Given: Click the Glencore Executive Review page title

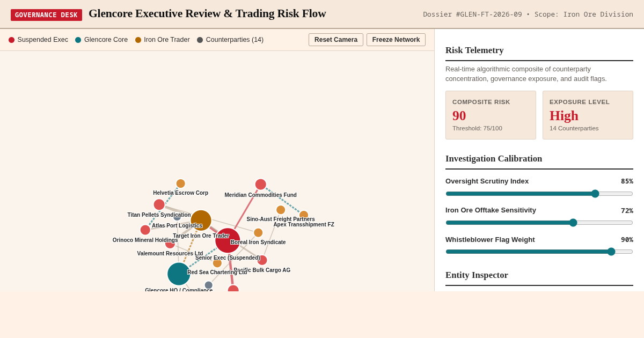Looking at the screenshot, I should coord(207,13).
